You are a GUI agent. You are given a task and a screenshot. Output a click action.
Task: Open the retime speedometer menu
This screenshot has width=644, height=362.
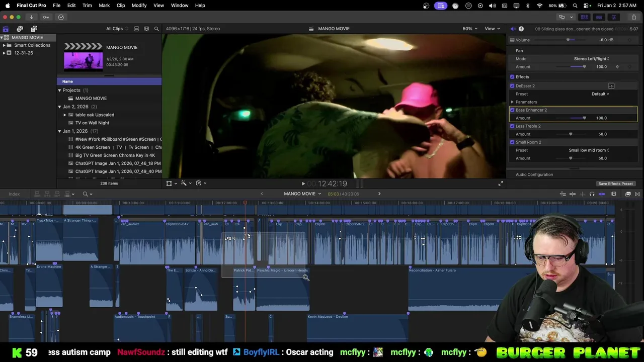[x=201, y=184]
